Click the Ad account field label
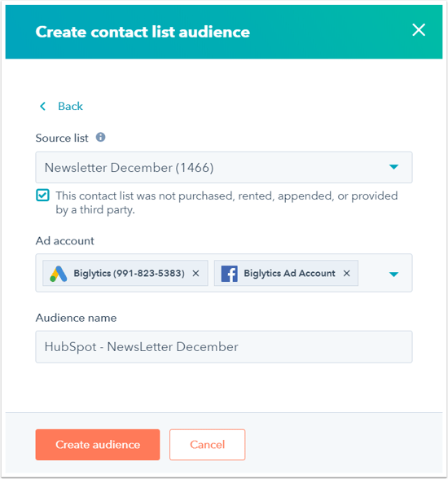The image size is (448, 479). (x=64, y=241)
